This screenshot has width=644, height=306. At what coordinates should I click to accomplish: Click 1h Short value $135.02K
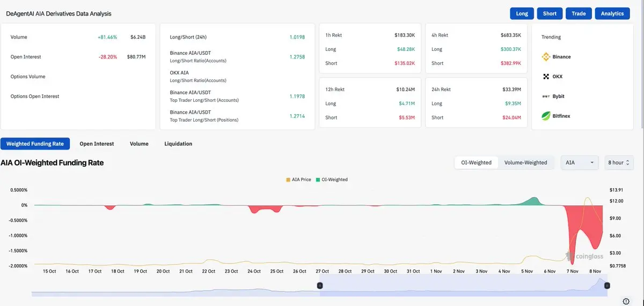click(405, 63)
